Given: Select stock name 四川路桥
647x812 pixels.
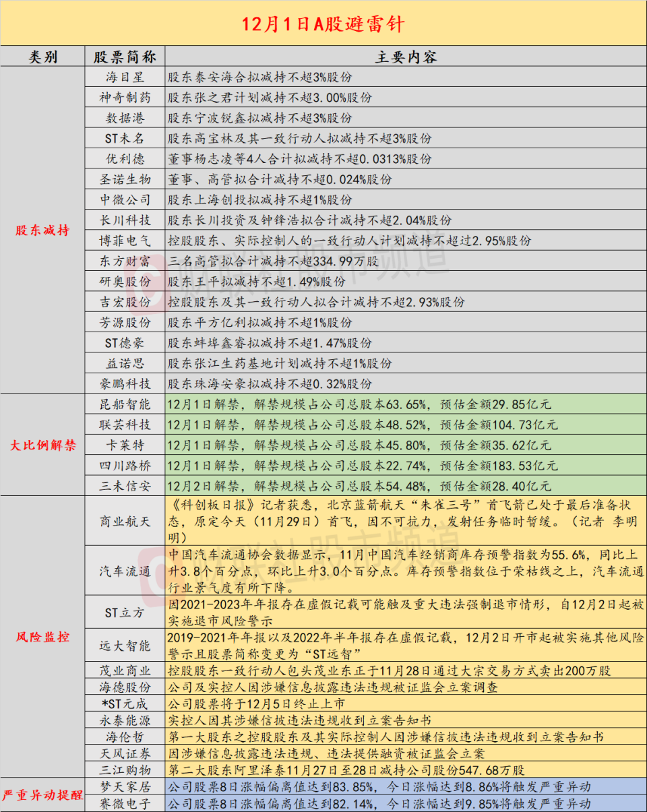Looking at the screenshot, I should 125,465.
